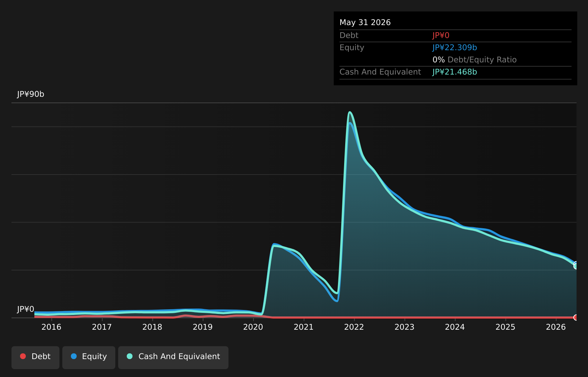Click the blue Equity legend dot
Image resolution: width=588 pixels, height=377 pixels.
[x=74, y=356]
